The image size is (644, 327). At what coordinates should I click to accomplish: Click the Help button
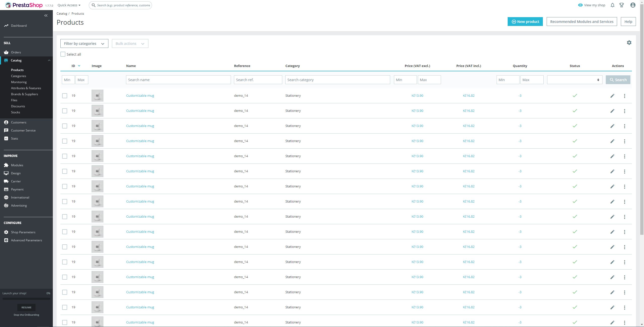[x=628, y=21]
